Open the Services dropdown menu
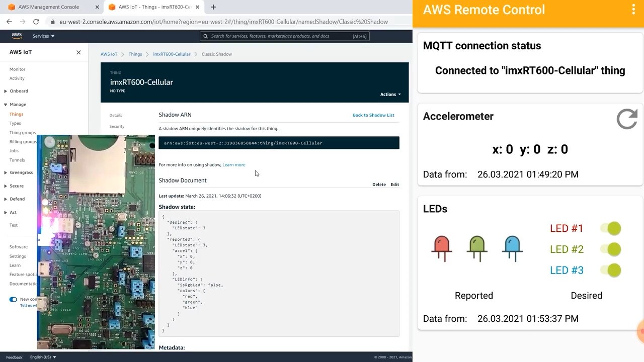This screenshot has width=644, height=362. (x=43, y=36)
